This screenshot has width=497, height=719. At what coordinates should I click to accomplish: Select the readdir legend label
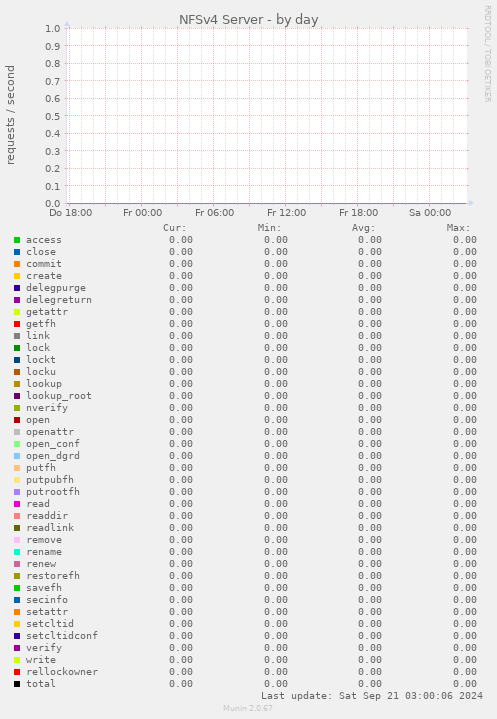pyautogui.click(x=47, y=515)
